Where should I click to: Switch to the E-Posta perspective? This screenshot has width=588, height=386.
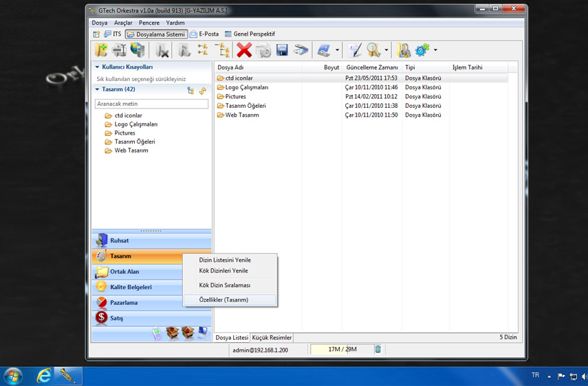tap(205, 34)
